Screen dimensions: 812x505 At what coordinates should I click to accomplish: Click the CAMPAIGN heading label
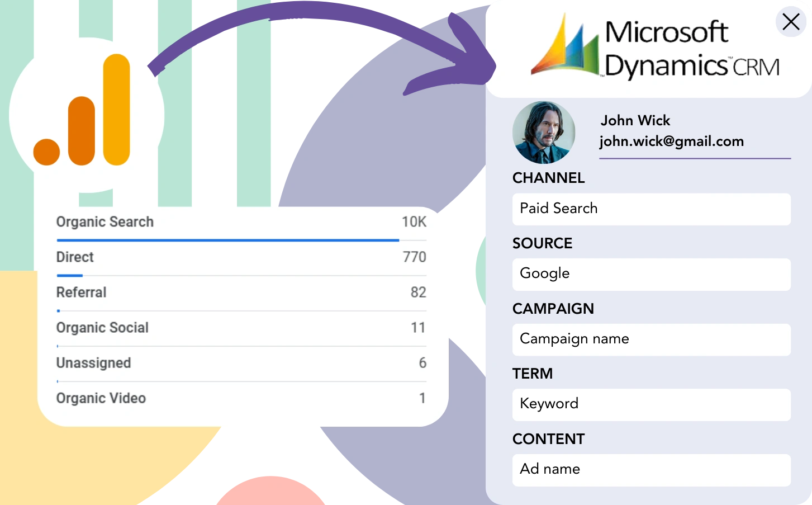[553, 309]
